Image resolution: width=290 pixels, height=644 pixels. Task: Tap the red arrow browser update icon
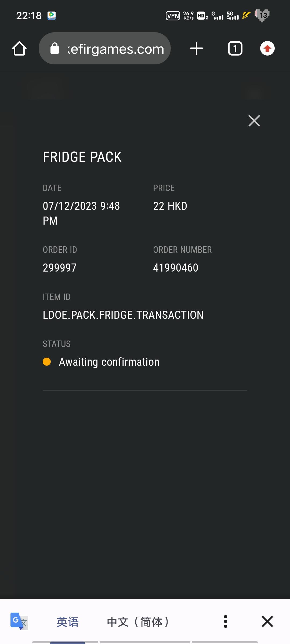pyautogui.click(x=267, y=49)
